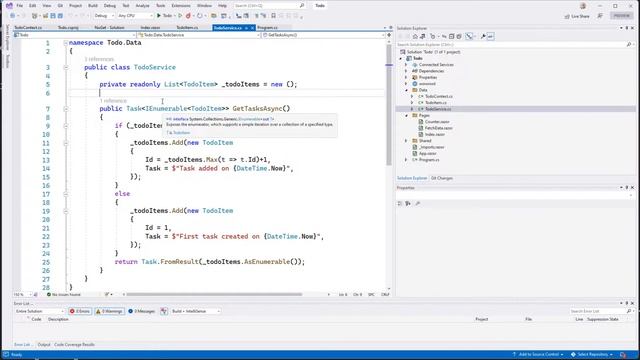
Task: Open the Debug configuration dropdown
Action: (x=104, y=16)
